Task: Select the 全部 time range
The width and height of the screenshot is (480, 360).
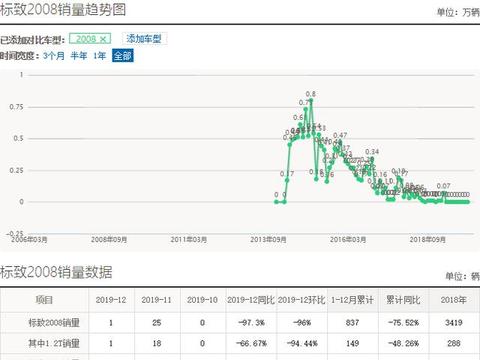Action: tap(123, 56)
